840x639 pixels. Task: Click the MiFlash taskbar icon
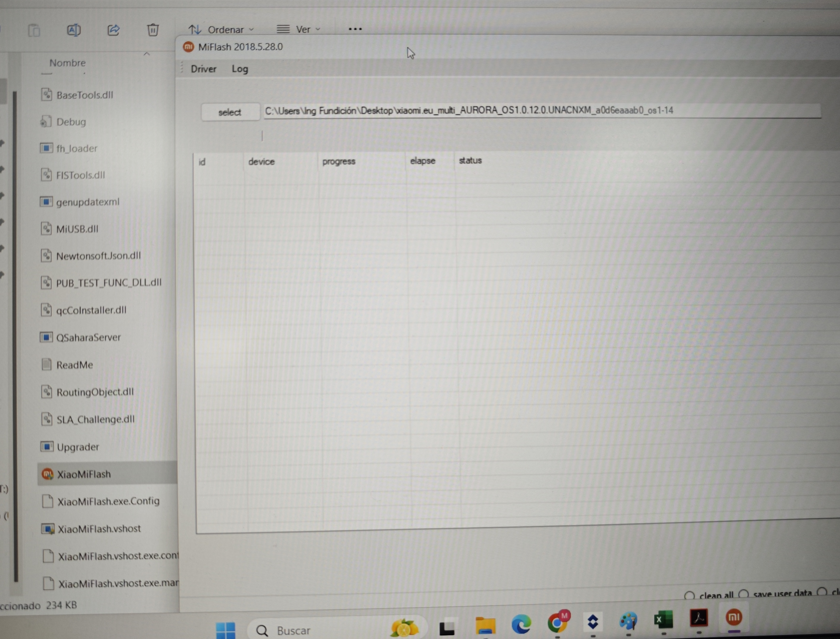click(x=734, y=617)
